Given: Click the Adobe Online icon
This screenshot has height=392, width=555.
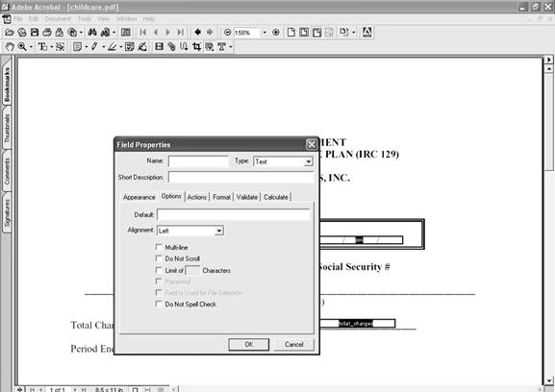Looking at the screenshot, I should point(367,33).
